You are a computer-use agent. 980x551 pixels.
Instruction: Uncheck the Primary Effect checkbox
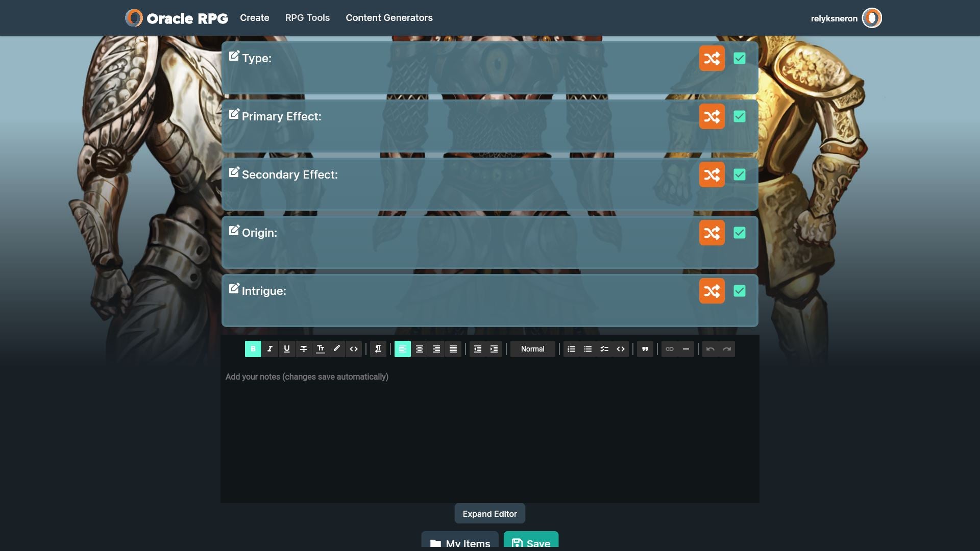740,116
